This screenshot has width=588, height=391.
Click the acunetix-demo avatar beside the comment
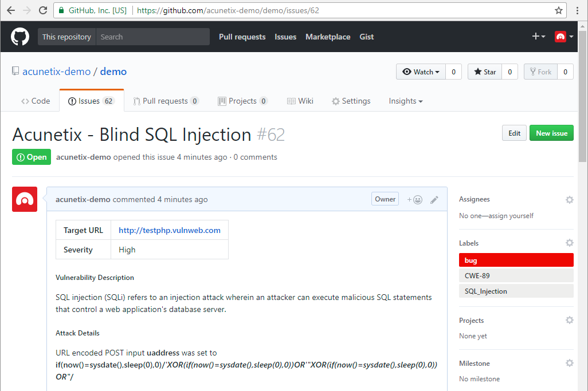click(x=25, y=199)
